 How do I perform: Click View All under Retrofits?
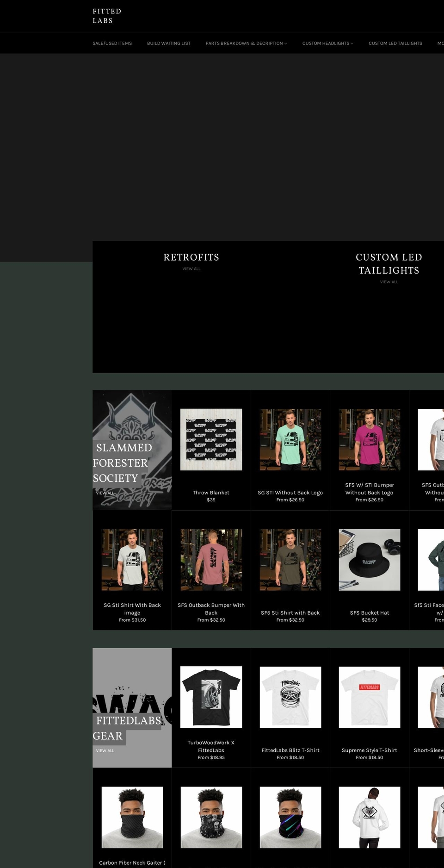[191, 269]
